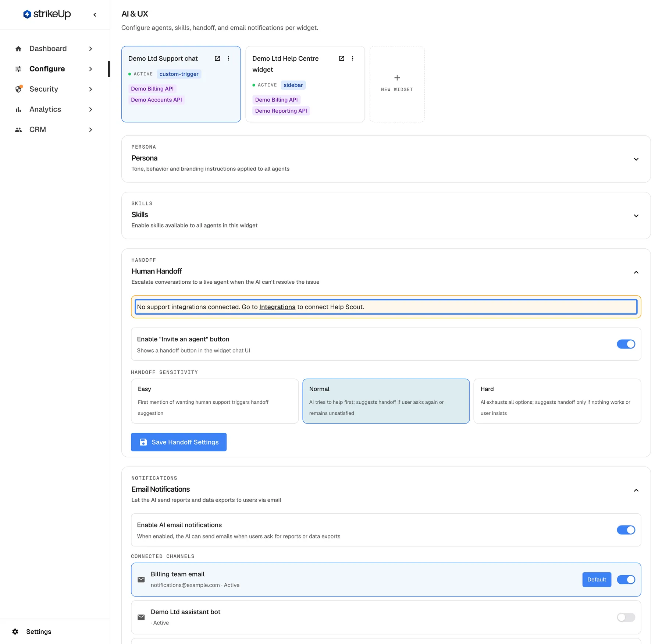Expand the Persona section
This screenshot has height=644, width=662.
(636, 159)
